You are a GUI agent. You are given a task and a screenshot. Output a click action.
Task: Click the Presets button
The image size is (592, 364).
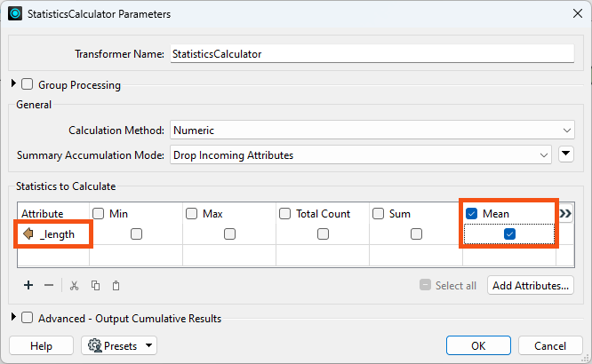(x=119, y=345)
